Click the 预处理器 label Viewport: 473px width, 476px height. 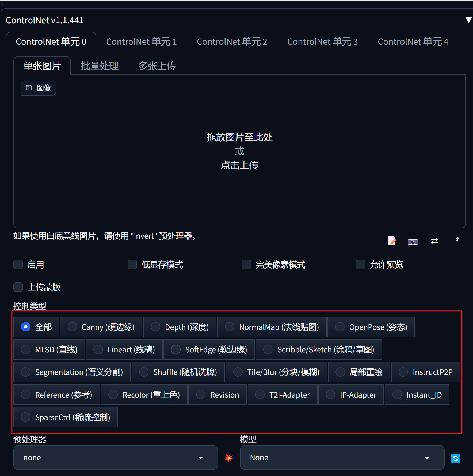pyautogui.click(x=30, y=439)
